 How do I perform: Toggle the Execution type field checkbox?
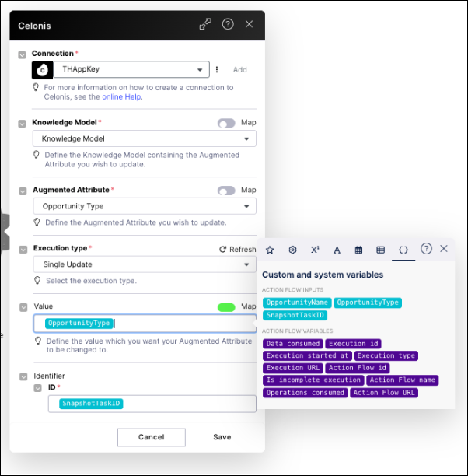click(x=23, y=250)
